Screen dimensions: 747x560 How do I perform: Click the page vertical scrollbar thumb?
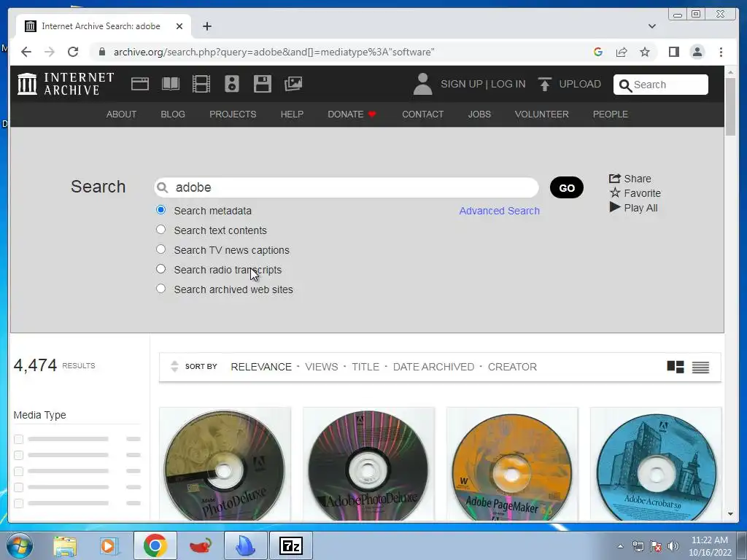point(730,106)
